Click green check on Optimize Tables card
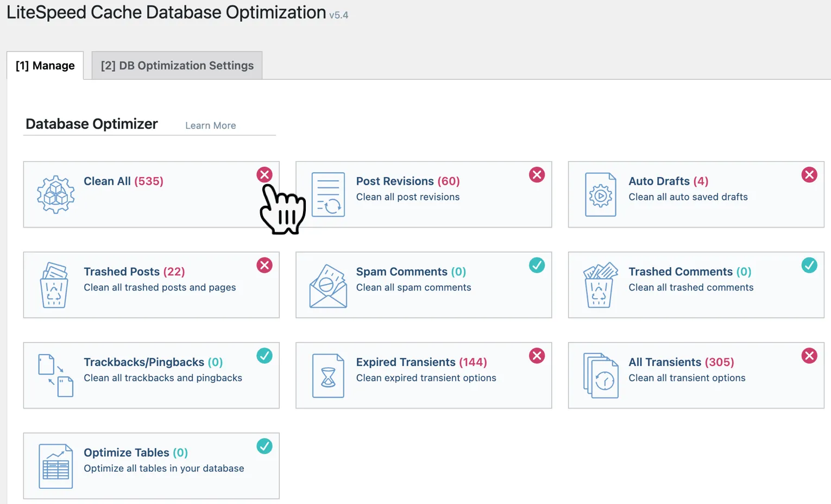831x504 pixels. 265,446
